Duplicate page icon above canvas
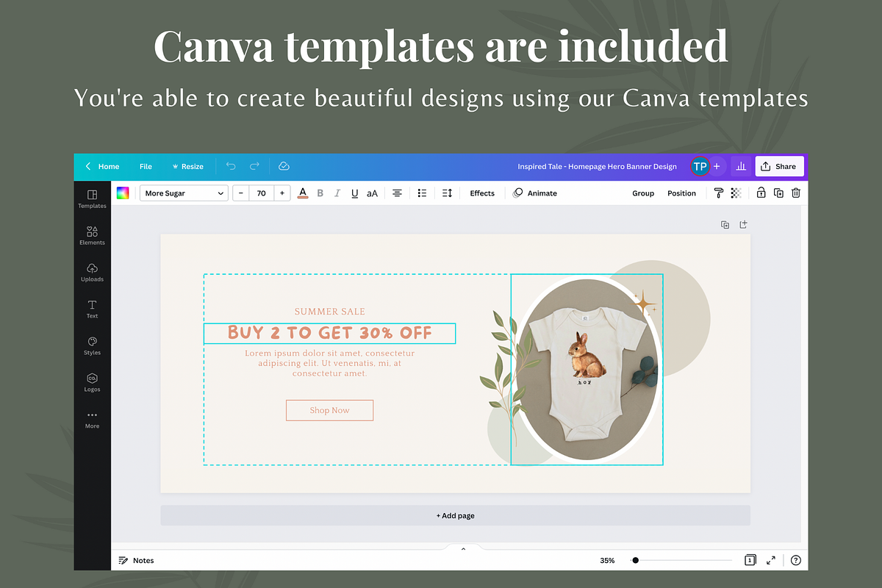This screenshot has height=588, width=882. [x=725, y=224]
